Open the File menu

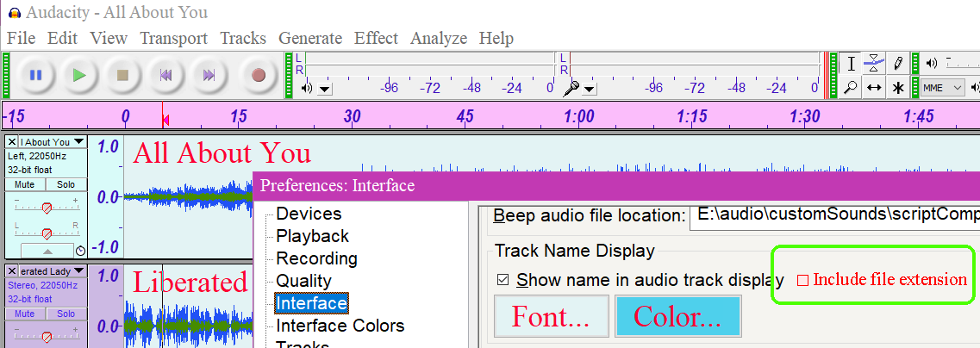tap(21, 38)
